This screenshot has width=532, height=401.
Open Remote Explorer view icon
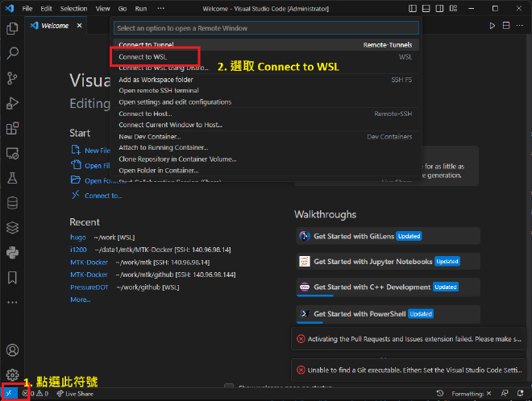(x=12, y=154)
